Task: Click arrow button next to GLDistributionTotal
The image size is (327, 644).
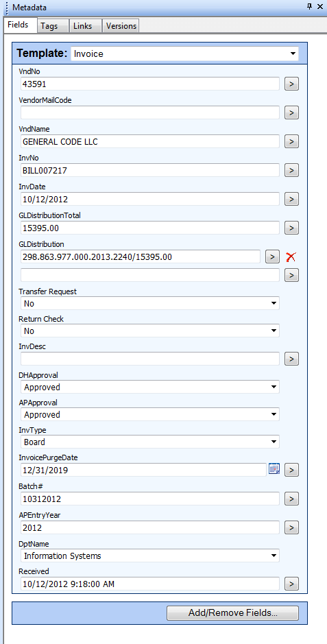Action: click(291, 228)
